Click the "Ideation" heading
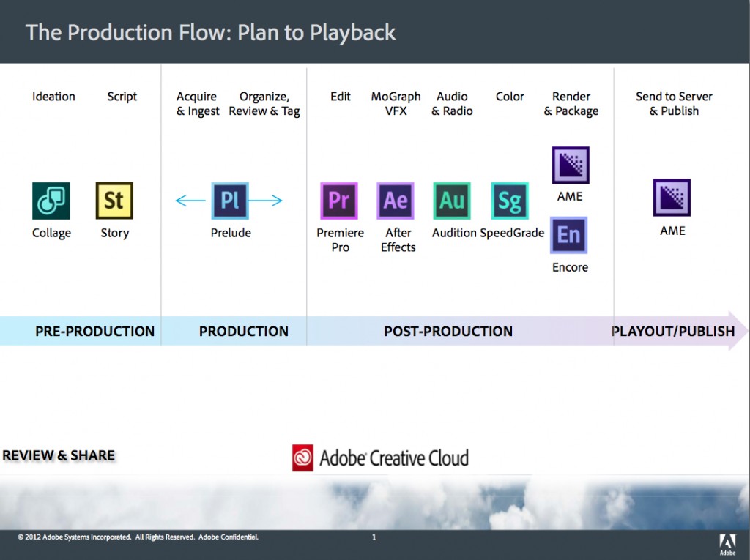 tap(53, 97)
